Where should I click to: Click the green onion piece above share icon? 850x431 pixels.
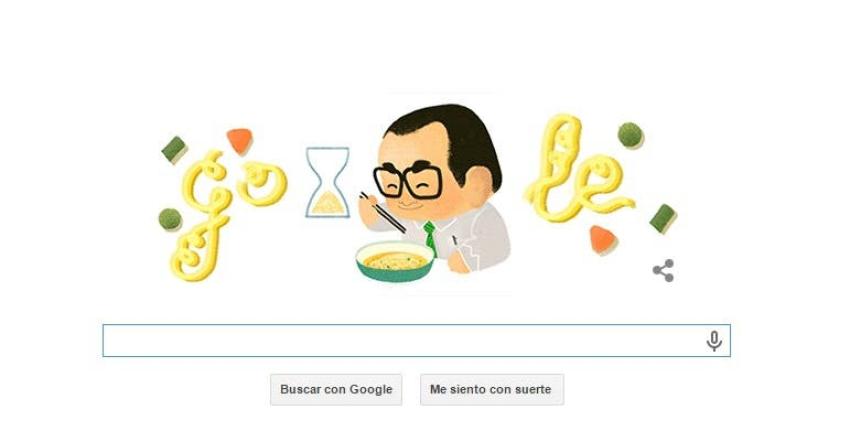point(664,219)
